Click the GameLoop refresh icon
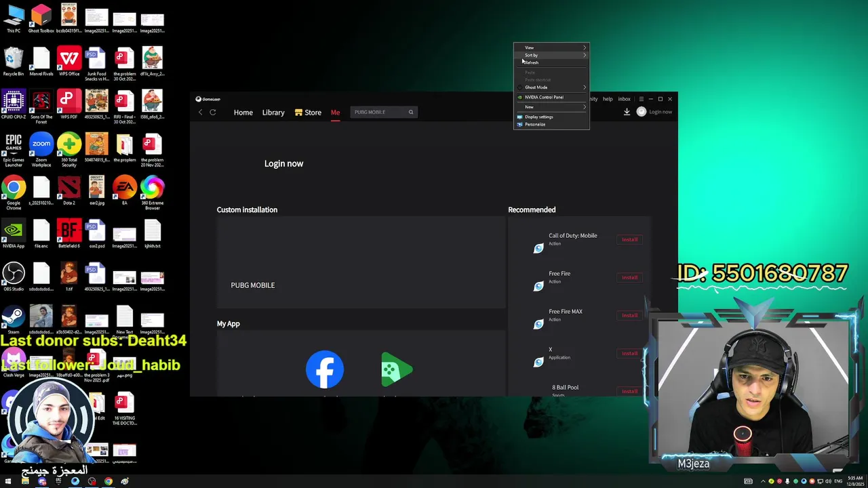Image resolution: width=868 pixels, height=488 pixels. (213, 112)
